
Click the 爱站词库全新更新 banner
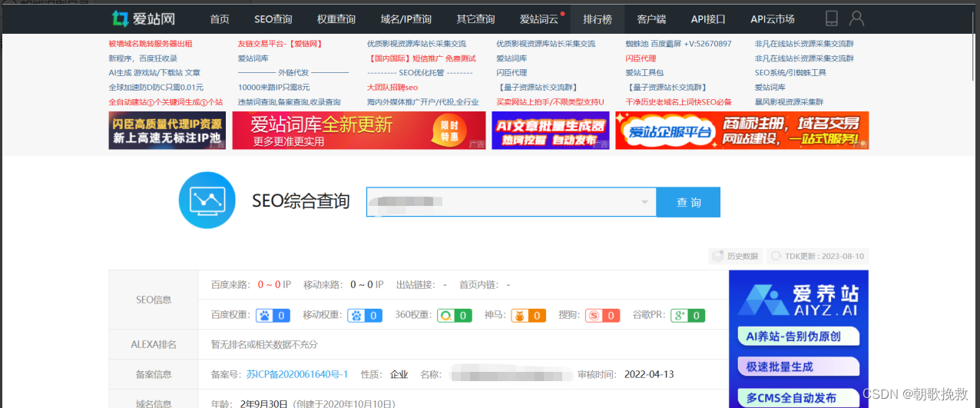[359, 131]
